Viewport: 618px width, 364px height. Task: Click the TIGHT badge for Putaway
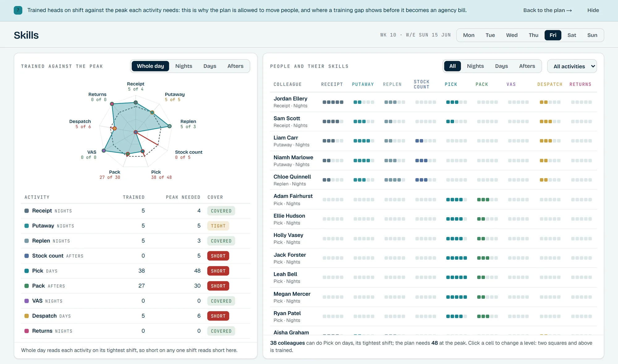218,226
